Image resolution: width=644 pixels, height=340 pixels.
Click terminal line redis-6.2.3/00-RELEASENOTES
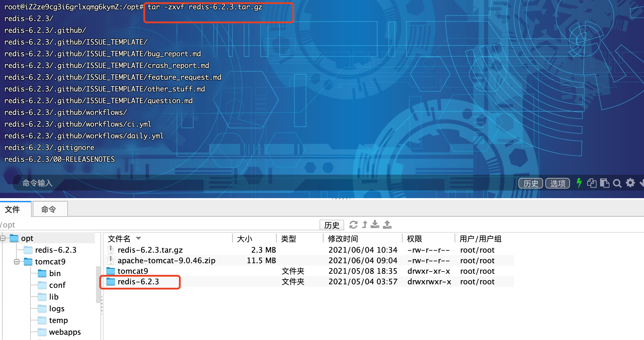(x=59, y=159)
